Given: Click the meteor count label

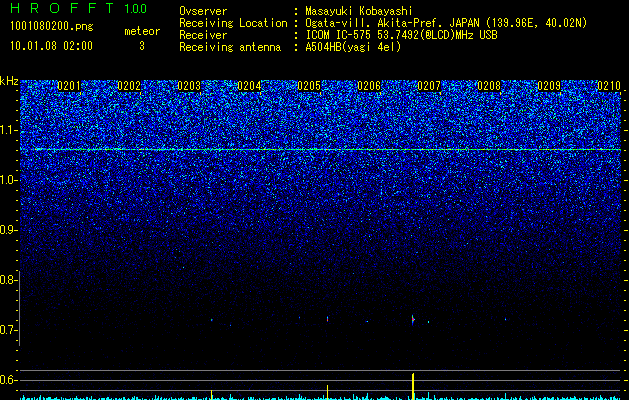Looking at the screenshot, I should [x=142, y=31].
